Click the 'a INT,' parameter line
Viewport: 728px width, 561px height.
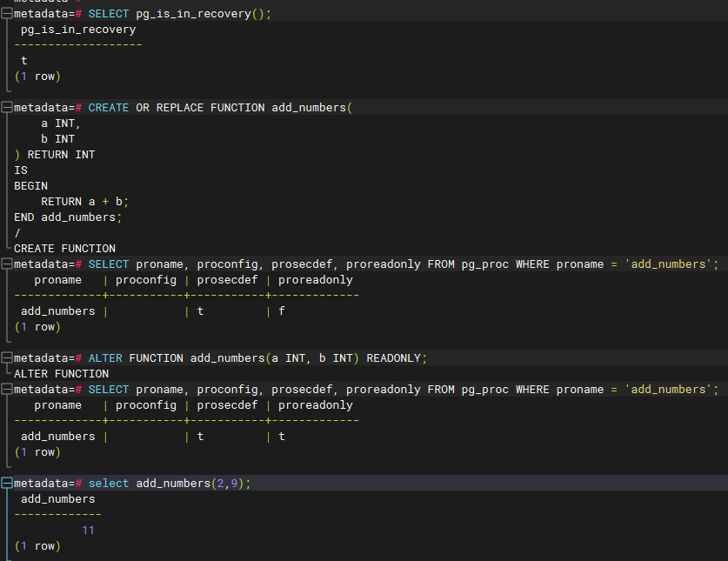click(x=60, y=124)
